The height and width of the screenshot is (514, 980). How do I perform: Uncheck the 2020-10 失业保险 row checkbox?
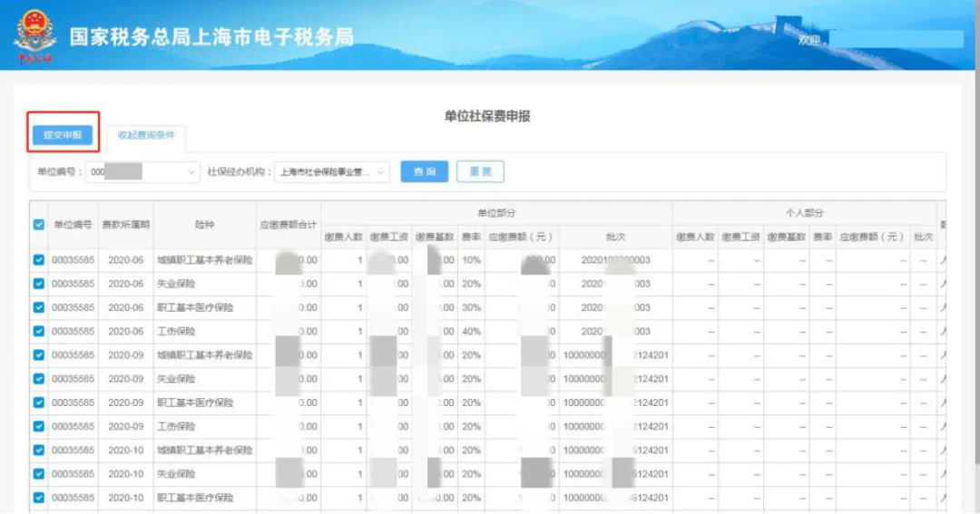coord(39,473)
